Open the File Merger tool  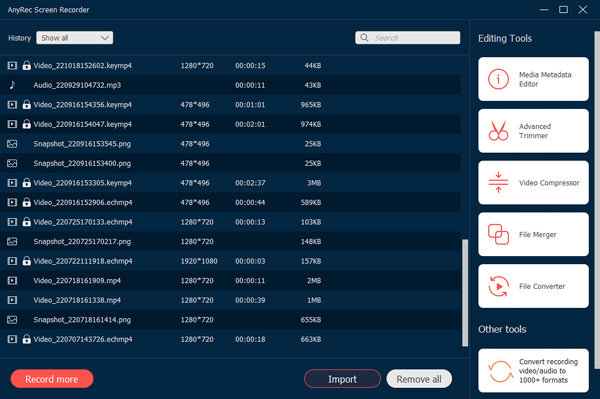tap(533, 234)
